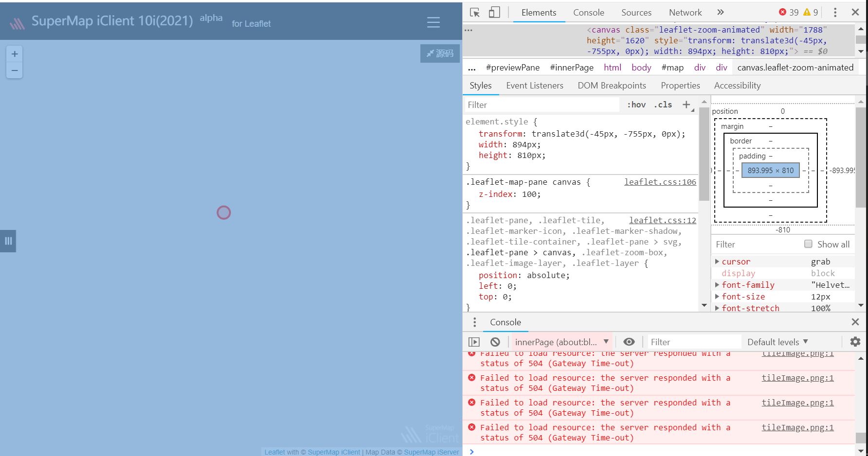Click the console Filter input
Image resolution: width=868 pixels, height=456 pixels.
pos(694,342)
